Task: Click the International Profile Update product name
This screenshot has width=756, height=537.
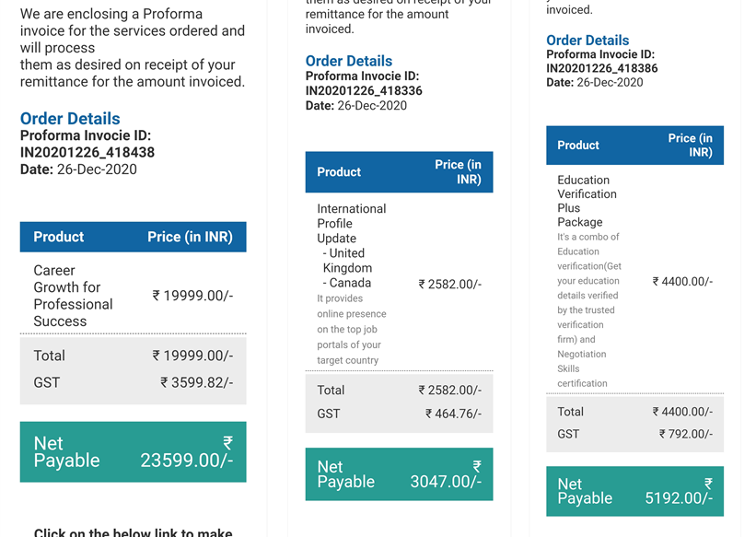Action: 351,223
